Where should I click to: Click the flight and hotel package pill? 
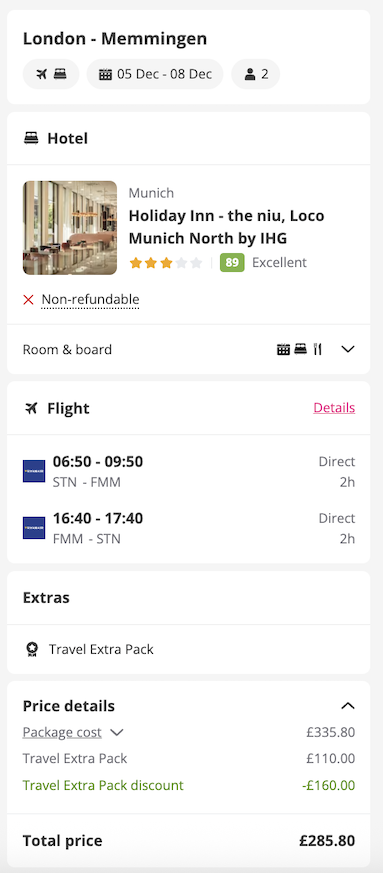[51, 74]
